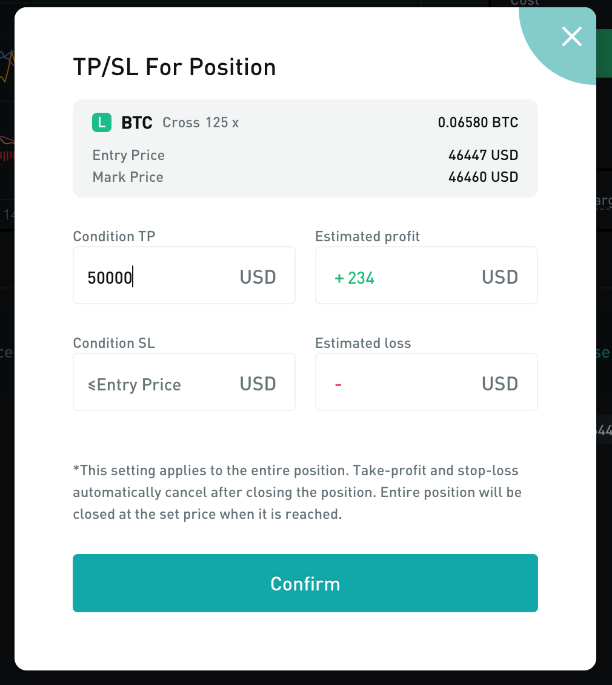
Task: Click the 46447 USD entry price value
Action: pos(483,155)
